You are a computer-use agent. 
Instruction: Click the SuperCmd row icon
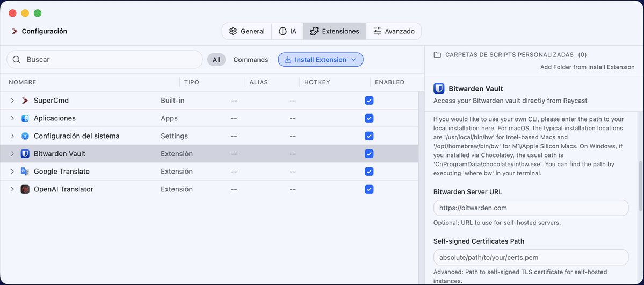[25, 101]
